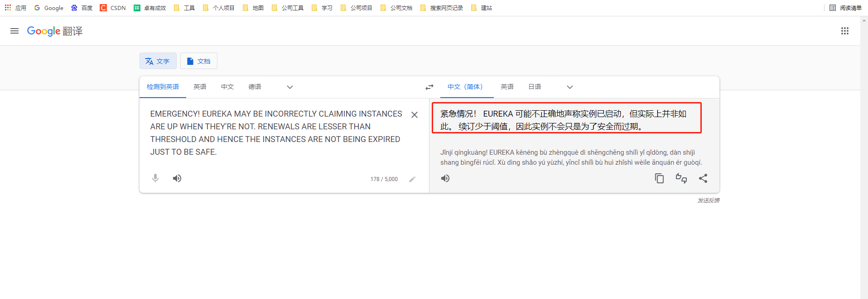
Task: Select 中文（简体） target language tab
Action: 467,87
